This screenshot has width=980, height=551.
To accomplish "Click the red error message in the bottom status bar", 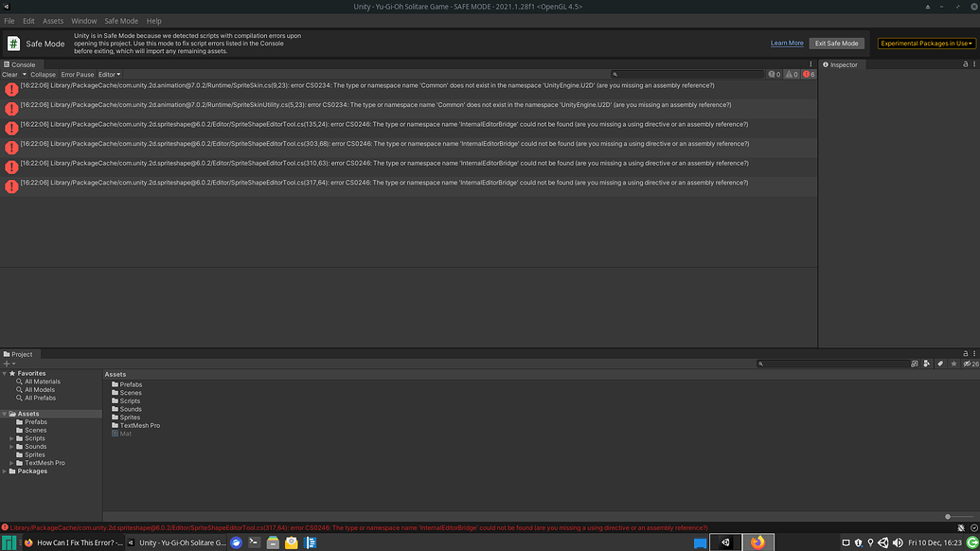I will (x=355, y=527).
